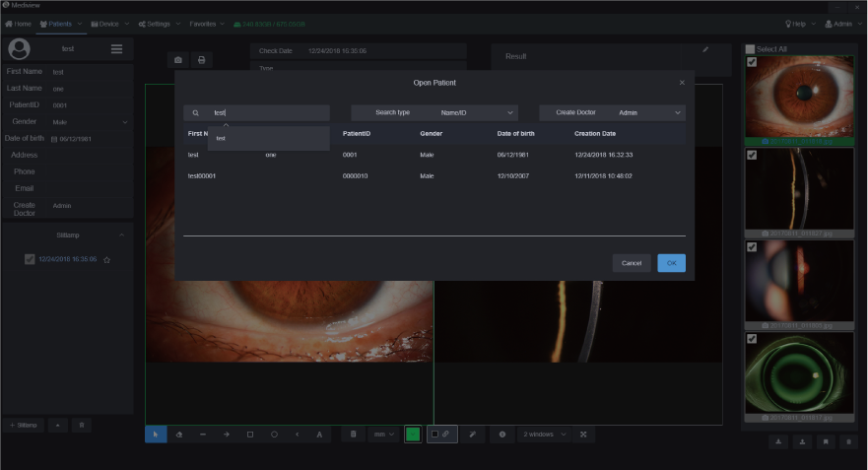868x470 pixels.
Task: Open the mm units dropdown
Action: point(383,435)
